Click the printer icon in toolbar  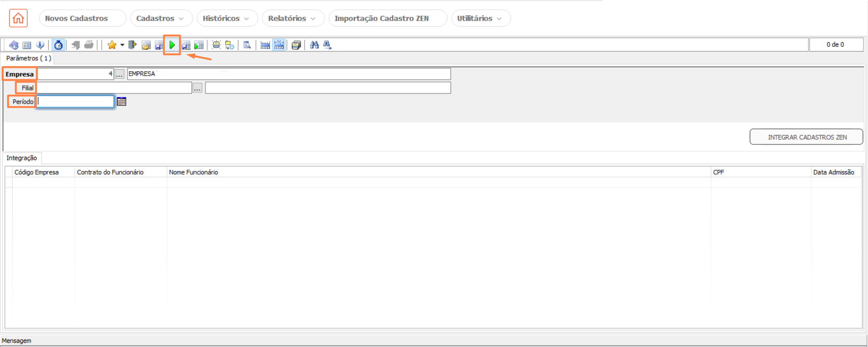(x=89, y=45)
